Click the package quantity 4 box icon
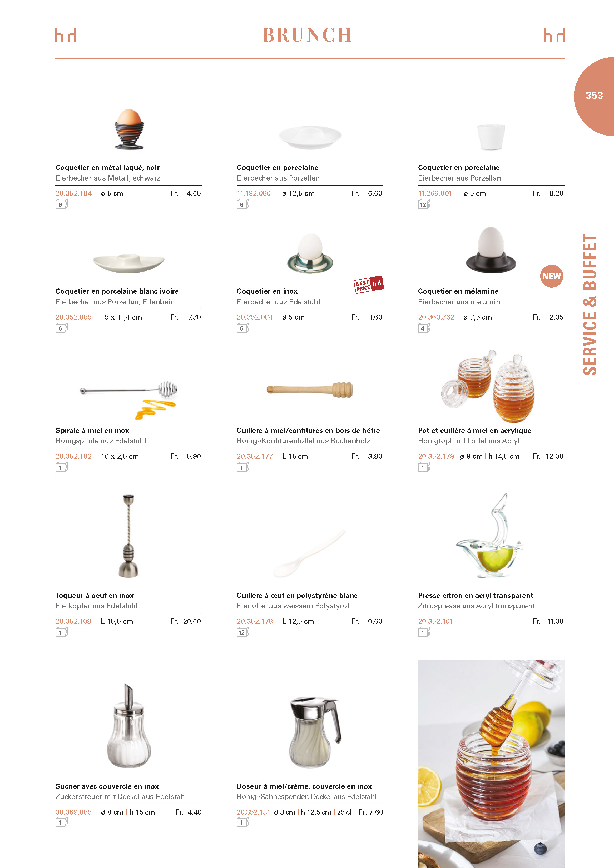This screenshot has height=868, width=614. 424,328
